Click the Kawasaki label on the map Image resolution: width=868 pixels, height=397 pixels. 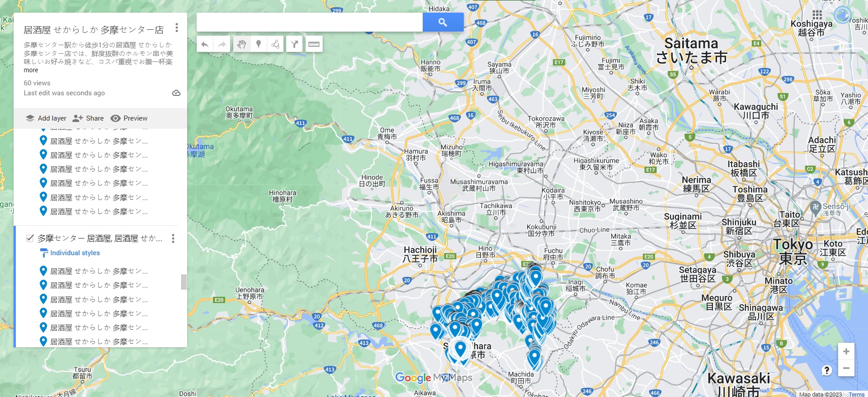tap(739, 384)
